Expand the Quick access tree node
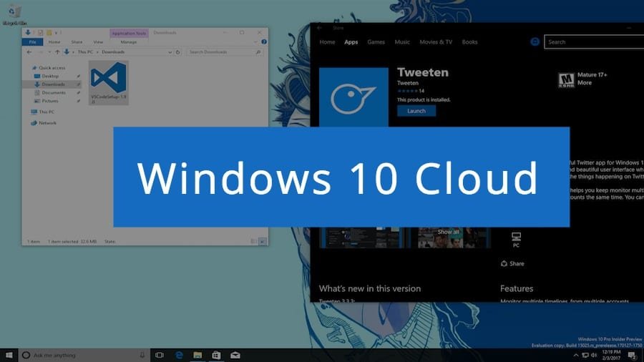The height and width of the screenshot is (362, 644). (27, 67)
